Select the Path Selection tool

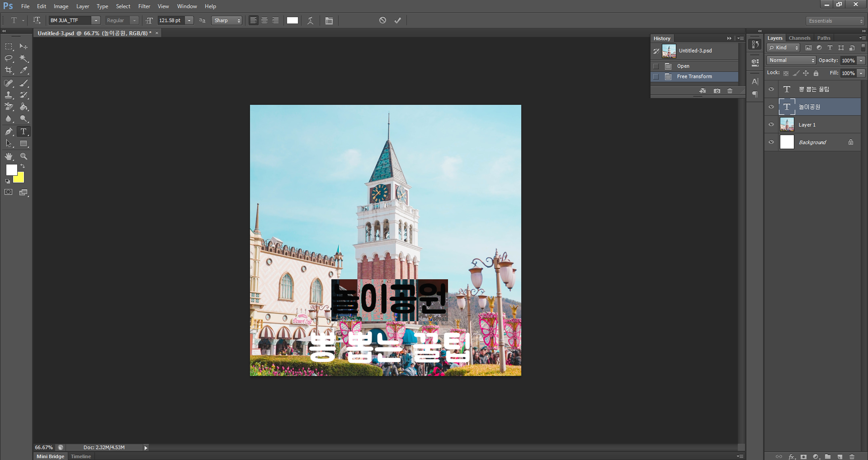pyautogui.click(x=9, y=143)
